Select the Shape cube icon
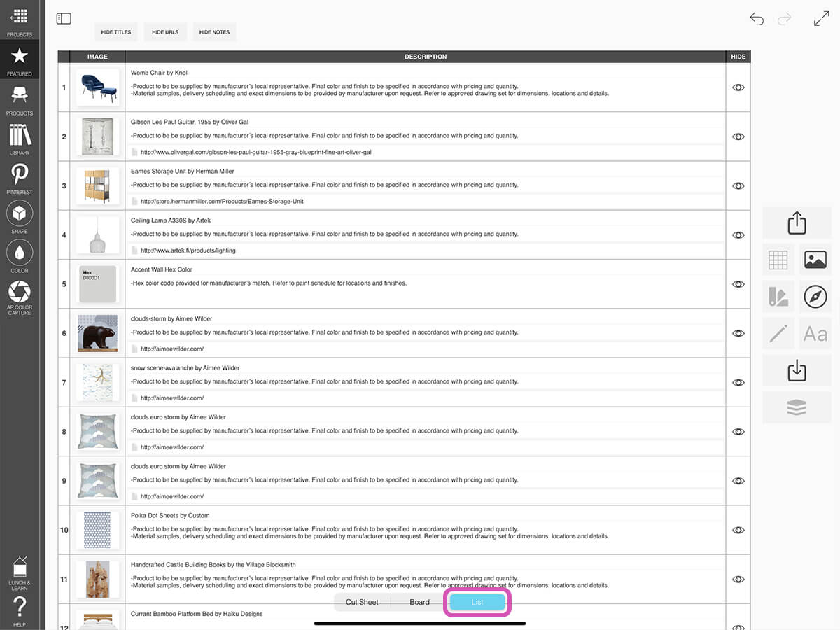 tap(20, 213)
